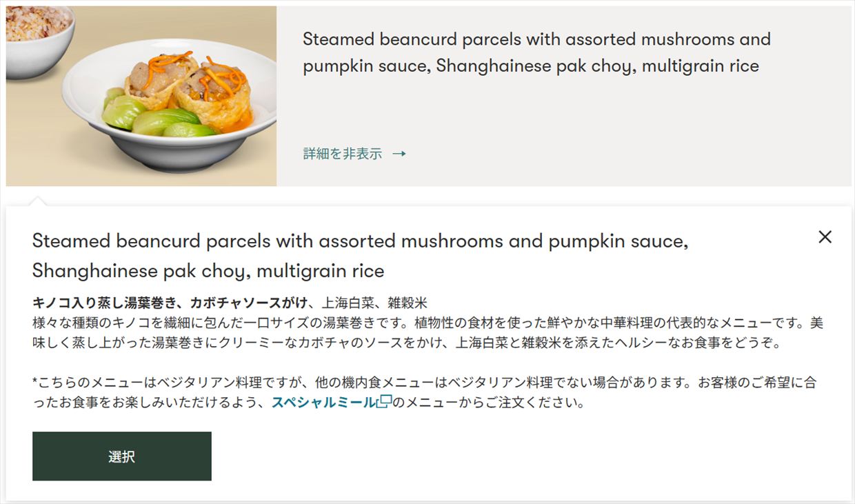This screenshot has width=855, height=504.
Task: Click the beancurd parcels dish photo
Action: pyautogui.click(x=141, y=97)
